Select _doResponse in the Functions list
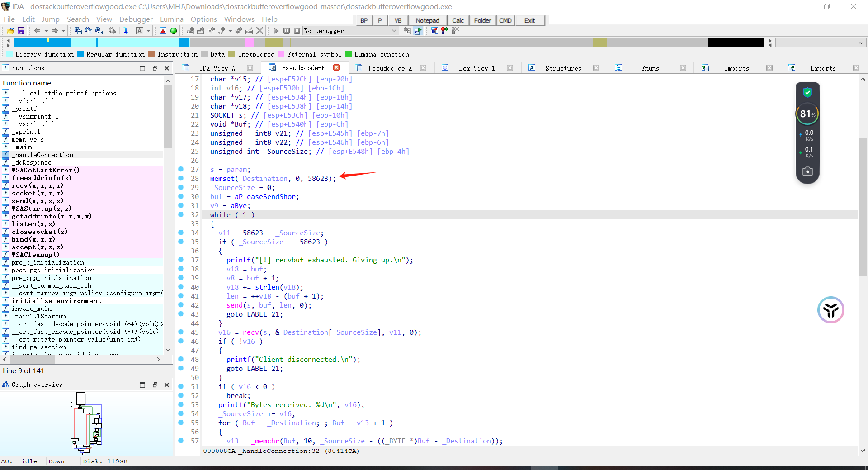Screen dimensions: 868x470 [32, 162]
